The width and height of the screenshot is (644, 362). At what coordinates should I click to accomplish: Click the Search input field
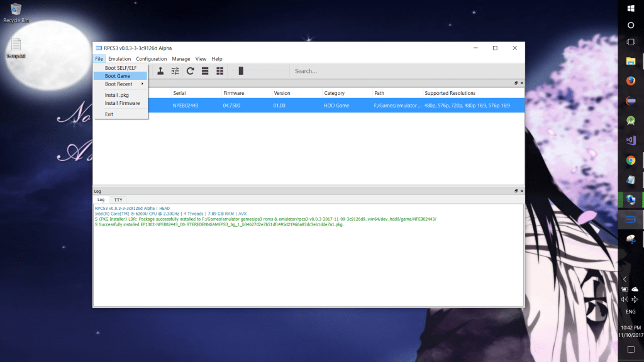tap(402, 71)
